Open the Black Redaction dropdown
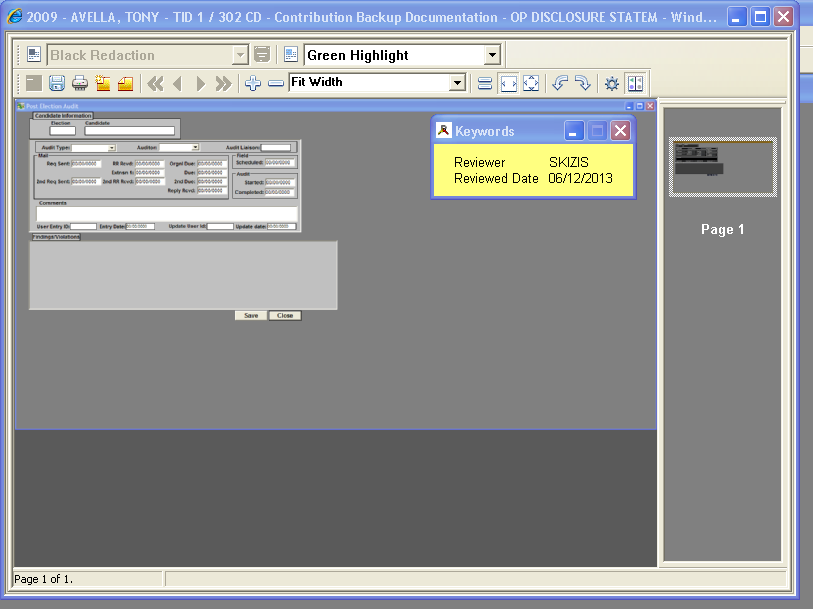813x609 pixels. [x=240, y=55]
